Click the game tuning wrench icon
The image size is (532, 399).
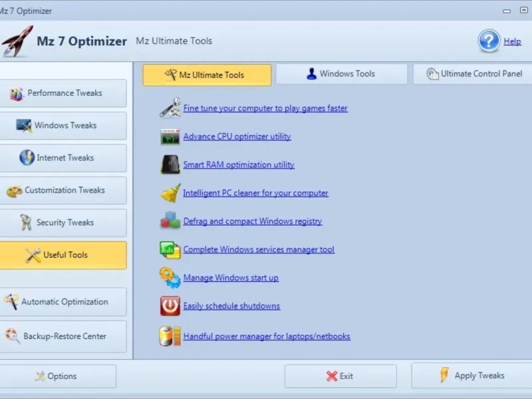170,108
